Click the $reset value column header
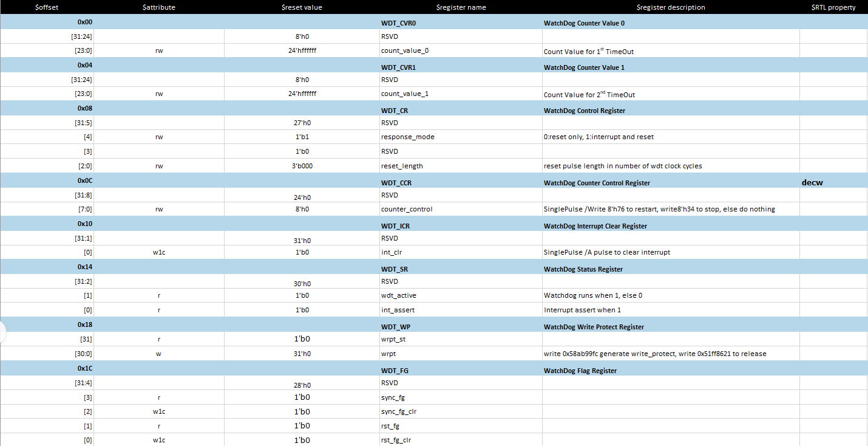This screenshot has height=446, width=868. click(x=302, y=7)
